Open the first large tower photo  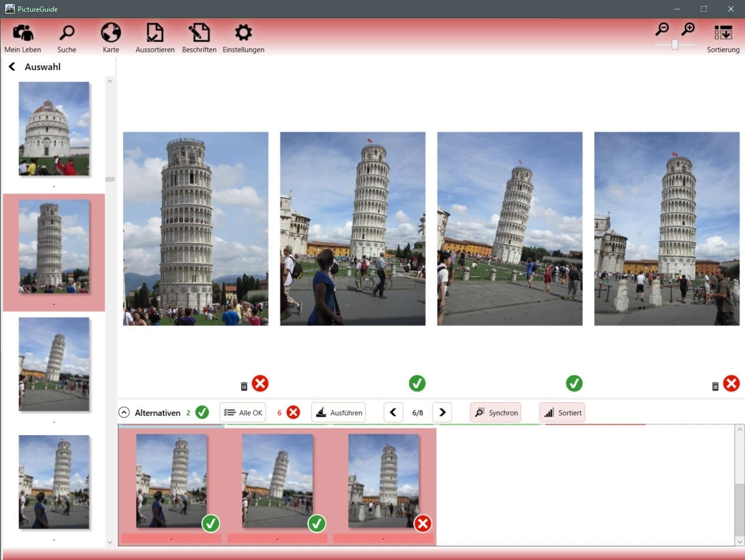(196, 228)
